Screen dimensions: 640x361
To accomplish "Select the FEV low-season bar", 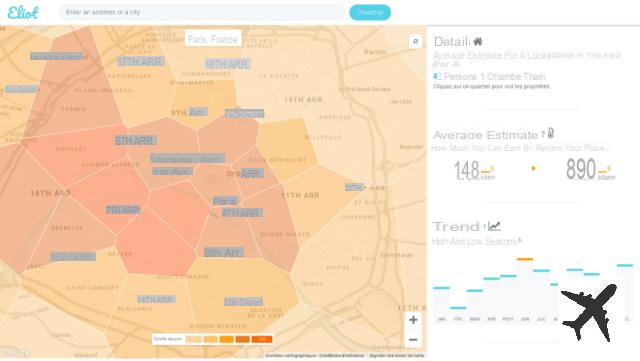I will [x=458, y=308].
